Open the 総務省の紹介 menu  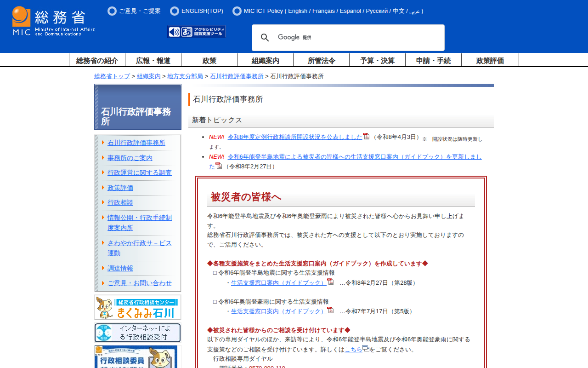97,60
